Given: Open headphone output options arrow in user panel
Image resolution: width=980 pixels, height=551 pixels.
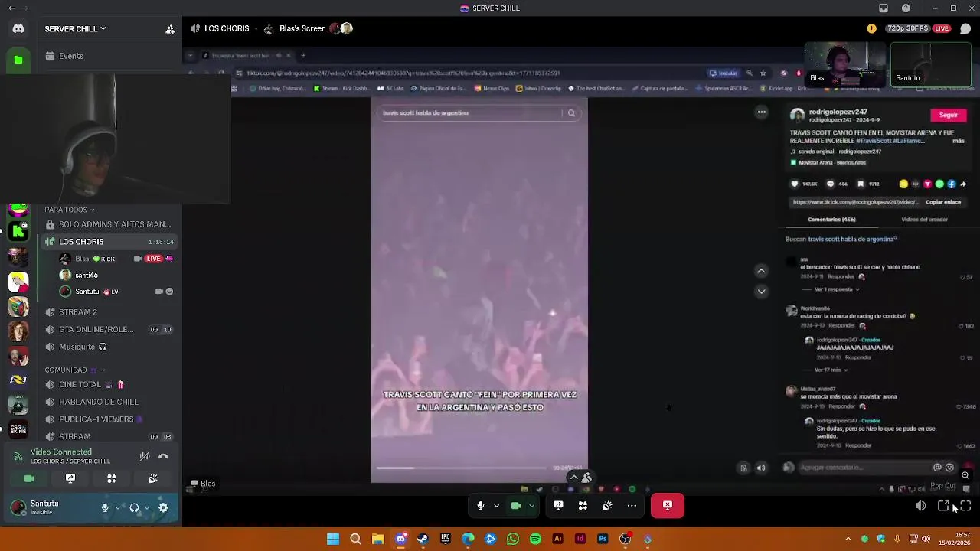Looking at the screenshot, I should pyautogui.click(x=146, y=507).
